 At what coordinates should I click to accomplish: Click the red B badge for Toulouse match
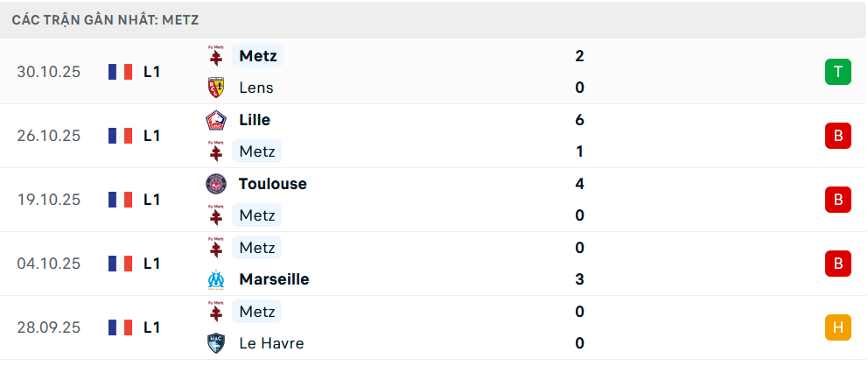837,200
